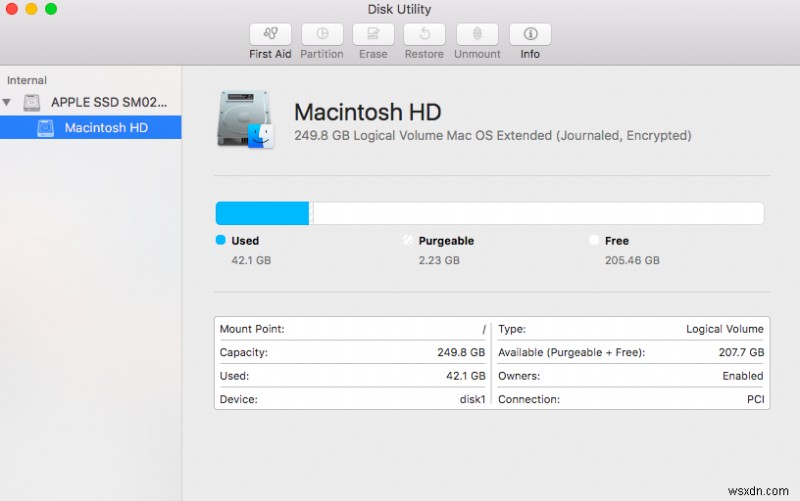Image resolution: width=800 pixels, height=501 pixels.
Task: Click the 205.46 GB free value
Action: click(x=632, y=260)
